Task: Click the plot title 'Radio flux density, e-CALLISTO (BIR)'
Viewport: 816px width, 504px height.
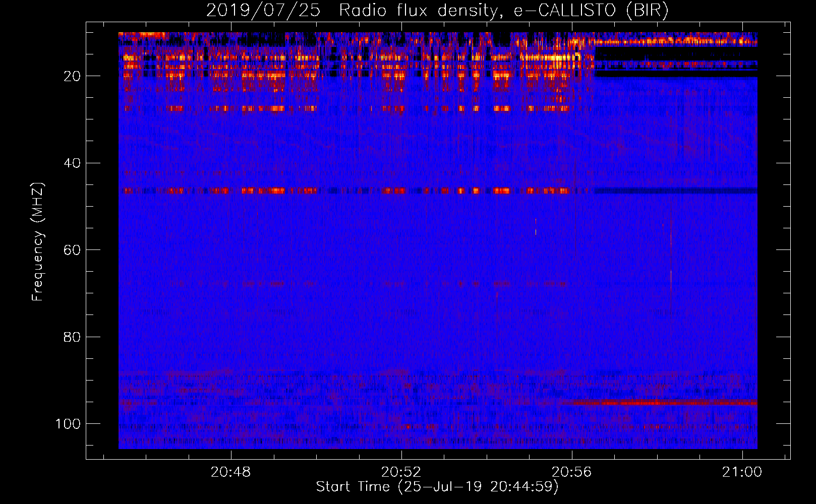Action: [504, 11]
